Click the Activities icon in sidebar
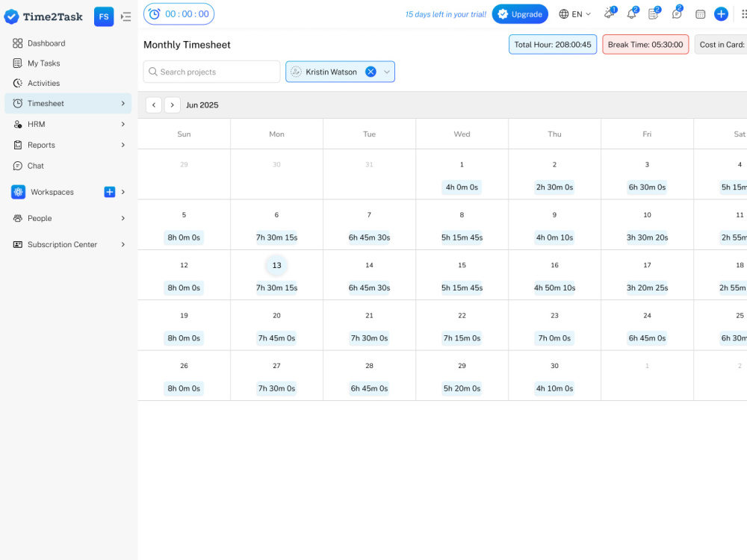 [18, 84]
